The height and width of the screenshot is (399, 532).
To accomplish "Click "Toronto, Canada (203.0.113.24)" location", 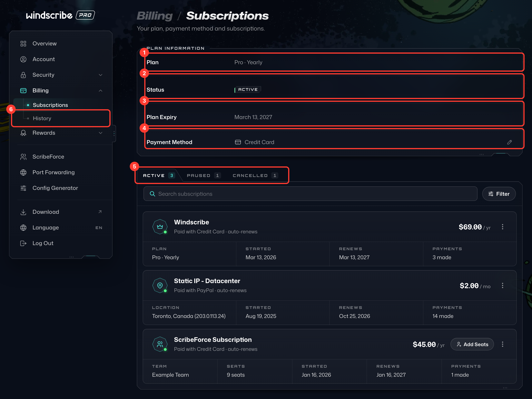I will tap(189, 316).
